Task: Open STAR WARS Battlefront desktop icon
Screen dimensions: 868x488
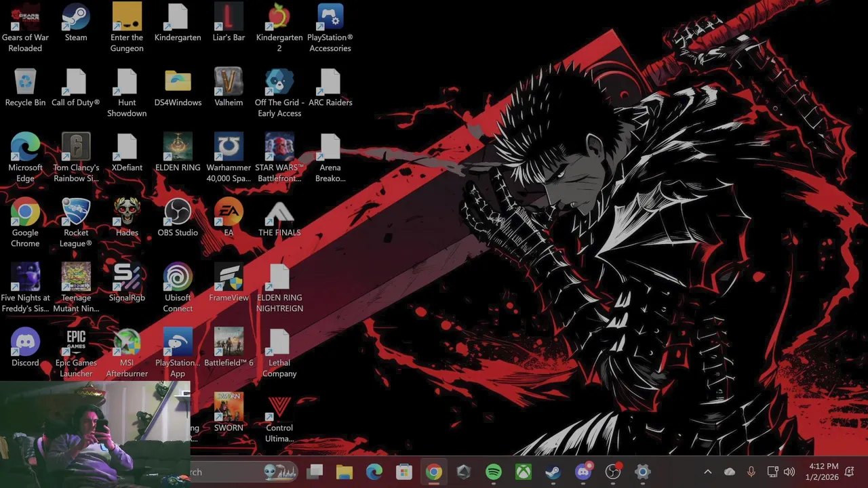Action: tap(279, 158)
